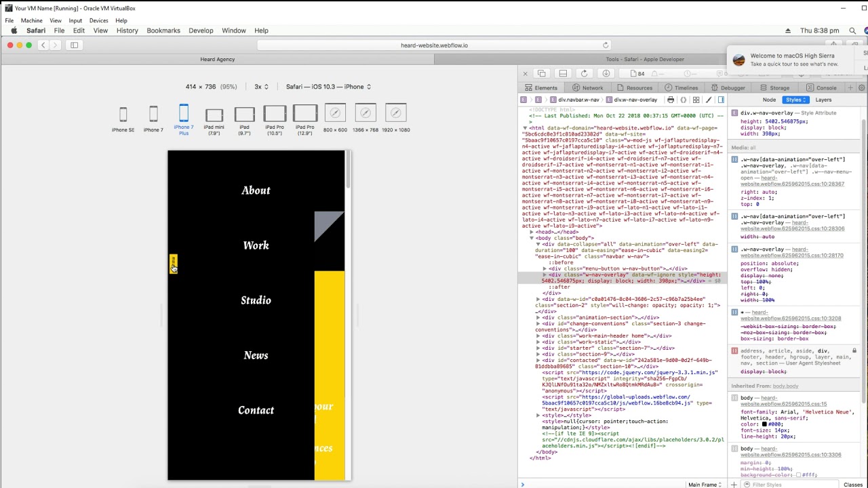This screenshot has height=488, width=868.
Task: Click the Filter Styles input field
Action: (790, 485)
